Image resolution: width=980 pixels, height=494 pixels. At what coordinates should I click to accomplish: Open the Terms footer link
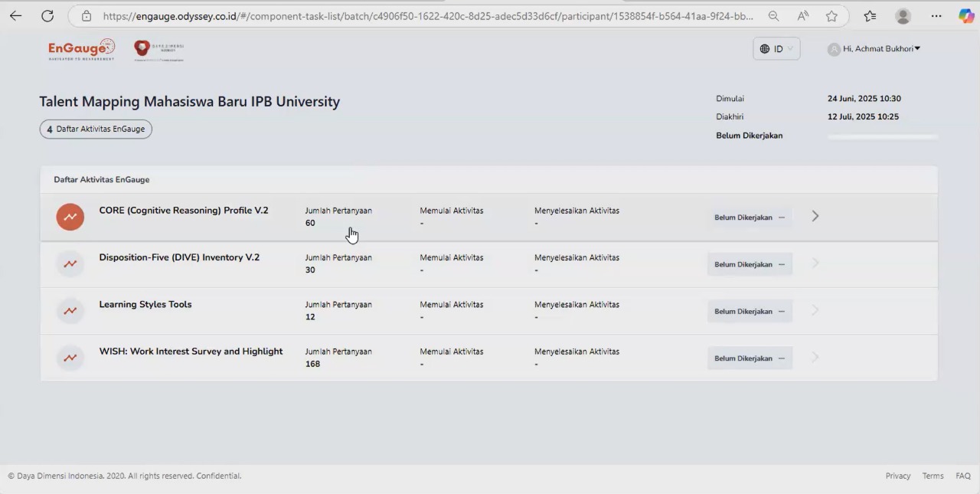[933, 476]
